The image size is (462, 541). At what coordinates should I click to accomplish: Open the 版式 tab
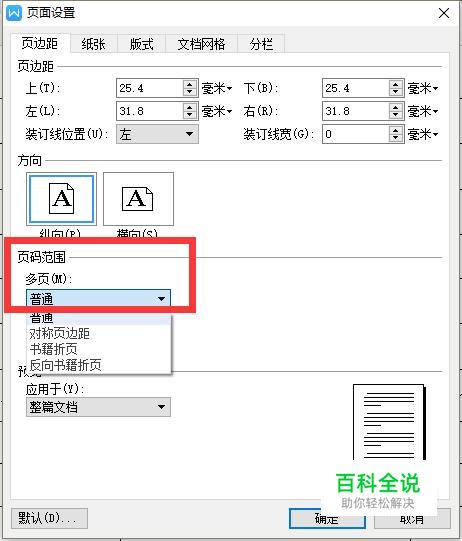[x=141, y=44]
